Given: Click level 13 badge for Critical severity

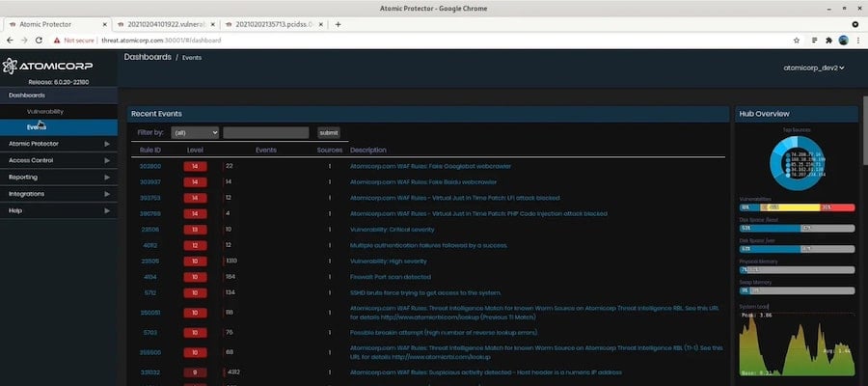Looking at the screenshot, I should coord(195,230).
